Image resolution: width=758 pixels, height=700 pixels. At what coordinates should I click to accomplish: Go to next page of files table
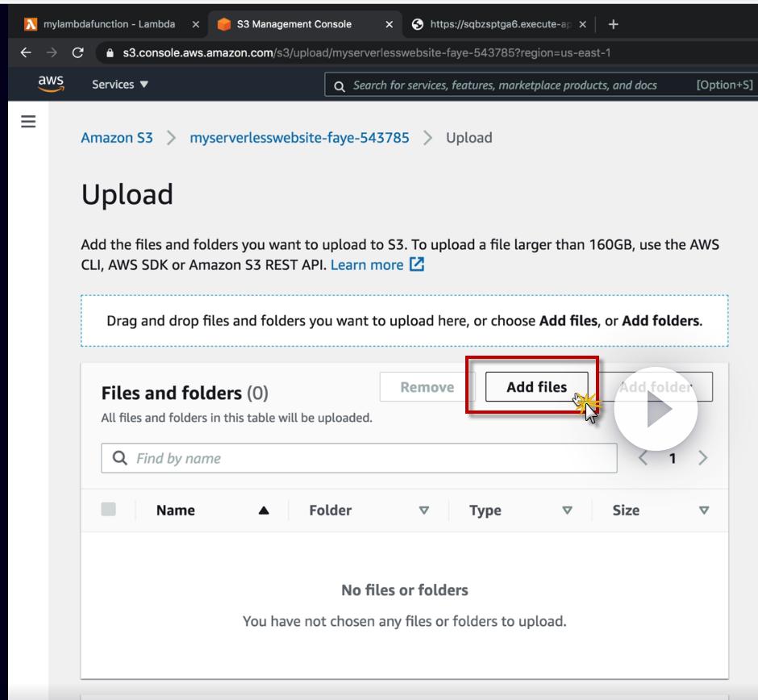click(x=703, y=458)
